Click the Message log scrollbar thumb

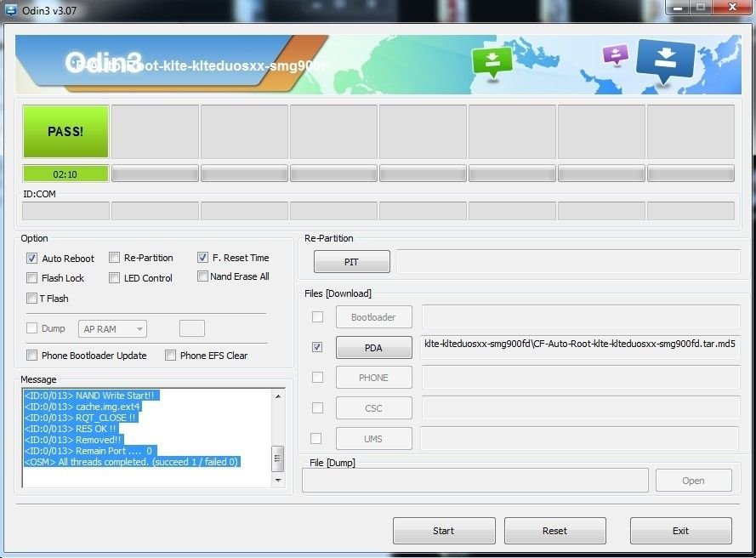point(278,458)
